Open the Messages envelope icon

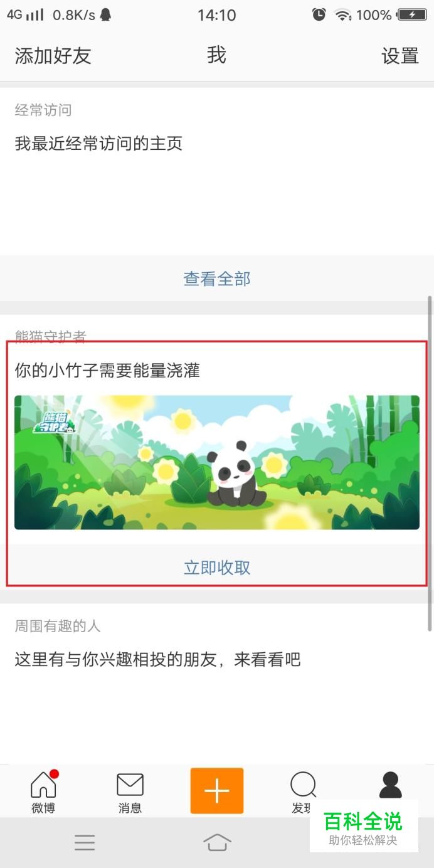130,785
